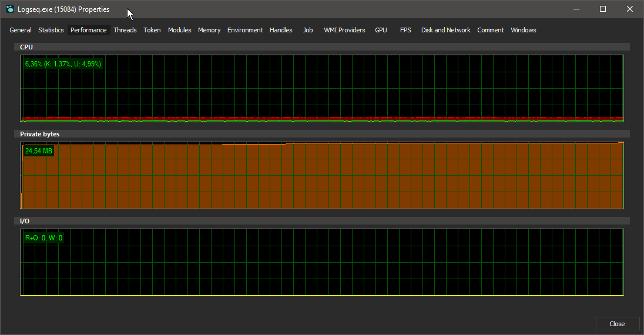Image resolution: width=644 pixels, height=335 pixels.
Task: Maximize the Properties window
Action: click(x=603, y=9)
